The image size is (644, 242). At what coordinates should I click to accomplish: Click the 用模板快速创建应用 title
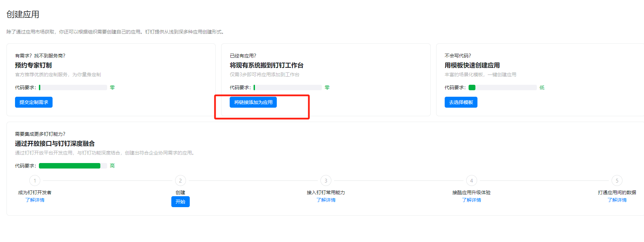pos(472,65)
